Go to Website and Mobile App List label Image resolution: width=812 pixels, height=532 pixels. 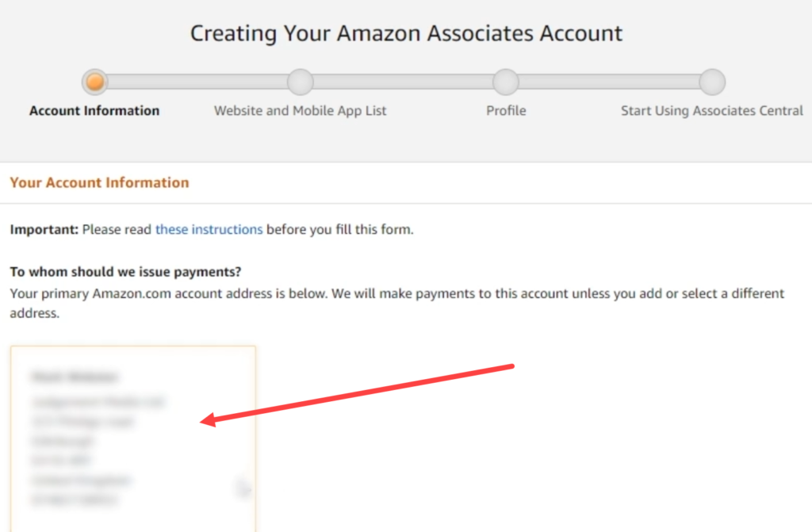[300, 111]
